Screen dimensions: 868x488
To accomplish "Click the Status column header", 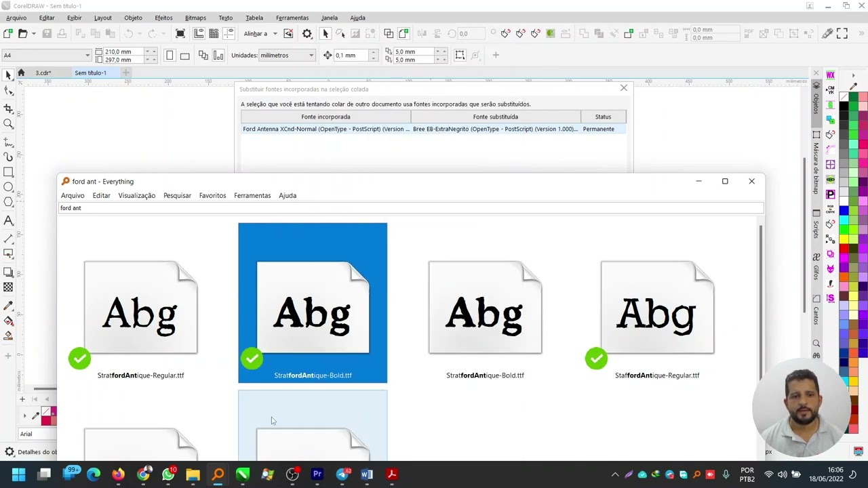I will 603,117.
